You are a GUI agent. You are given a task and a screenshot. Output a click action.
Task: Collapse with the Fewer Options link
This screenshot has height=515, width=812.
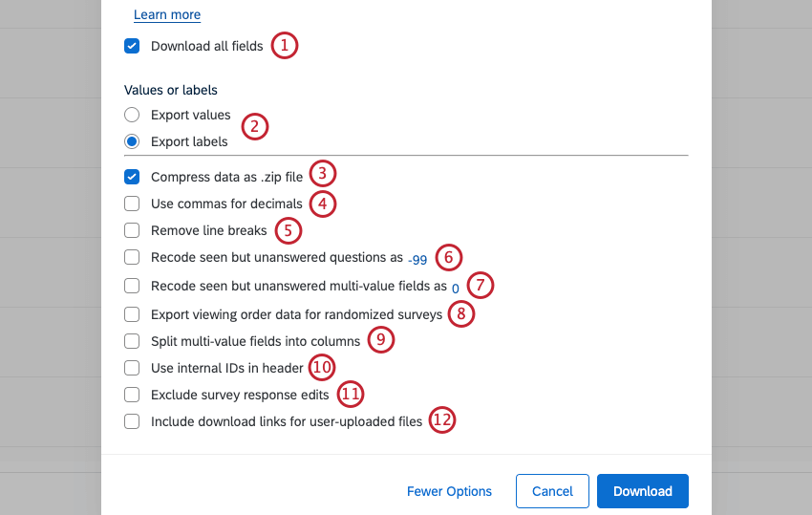pos(449,491)
